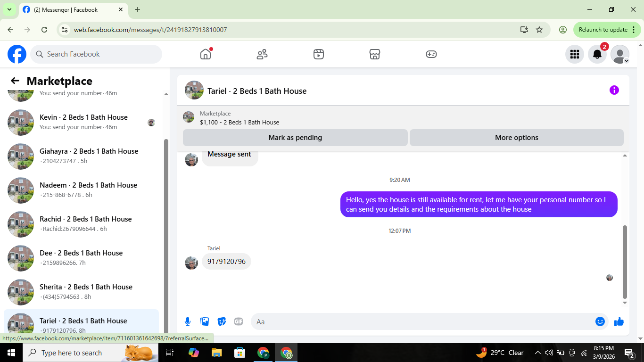Open Giahayra's conversation
This screenshot has height=362, width=644.
tap(81, 156)
